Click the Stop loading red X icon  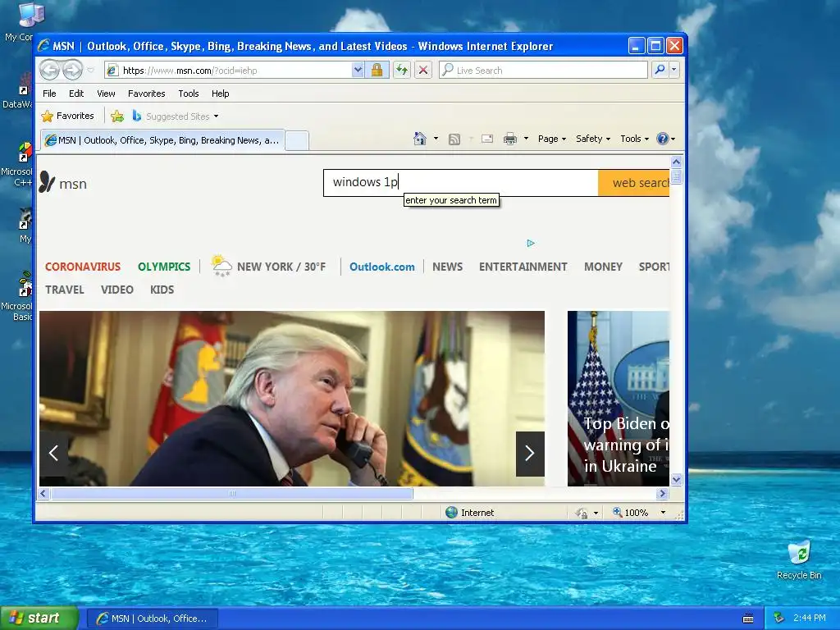(423, 71)
